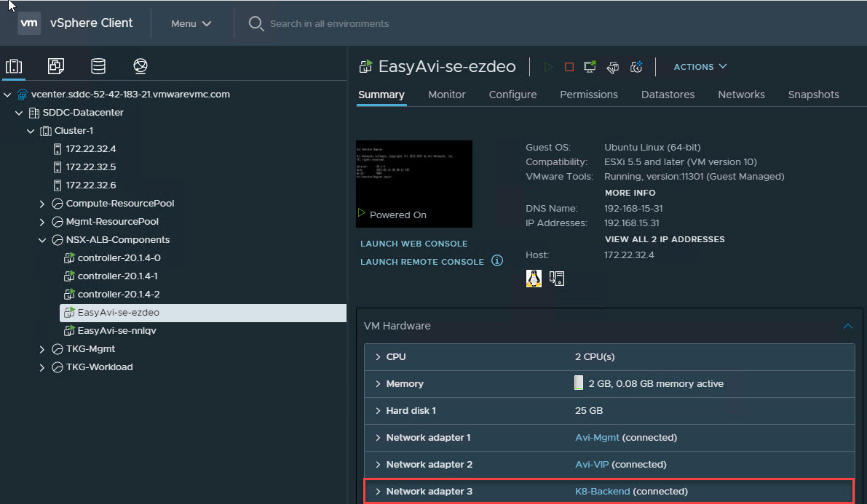Click the Launch Web Console link
Screen dimensions: 867x504
(x=413, y=244)
